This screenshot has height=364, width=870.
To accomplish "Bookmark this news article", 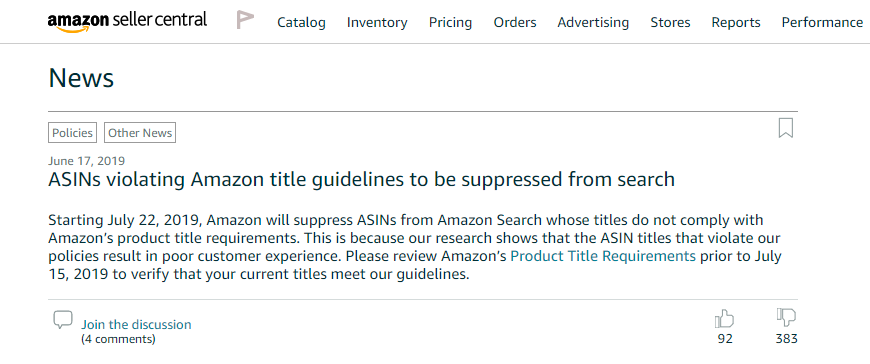I will tap(786, 128).
